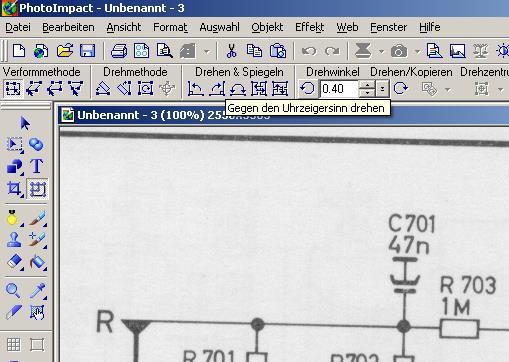Expand the camera capture dropdown arrow
This screenshot has width=509, height=362.
[417, 51]
